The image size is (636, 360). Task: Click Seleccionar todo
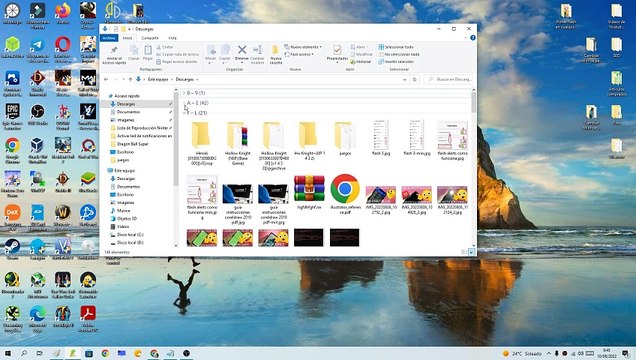pyautogui.click(x=396, y=47)
